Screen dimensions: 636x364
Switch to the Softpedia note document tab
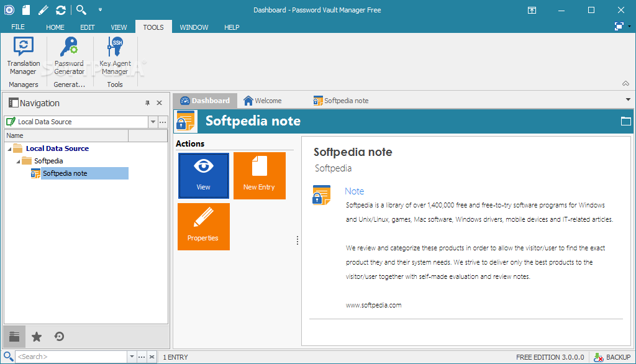coord(341,101)
